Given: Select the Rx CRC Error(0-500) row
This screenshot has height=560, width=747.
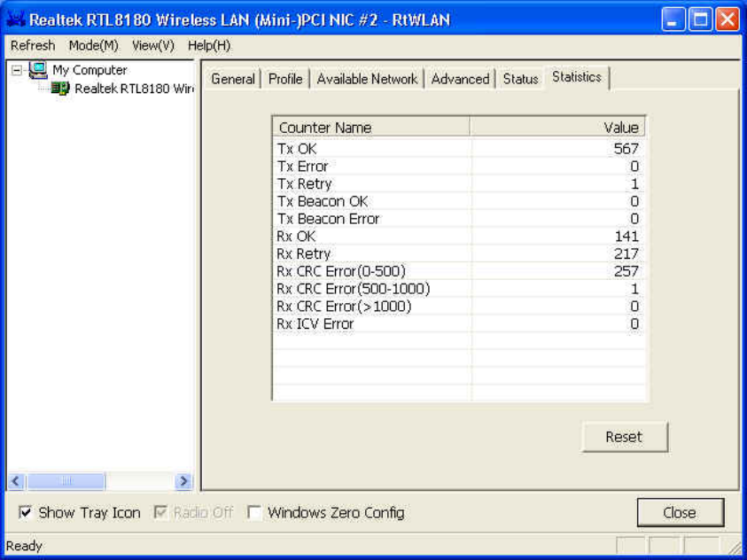Looking at the screenshot, I should tap(459, 271).
